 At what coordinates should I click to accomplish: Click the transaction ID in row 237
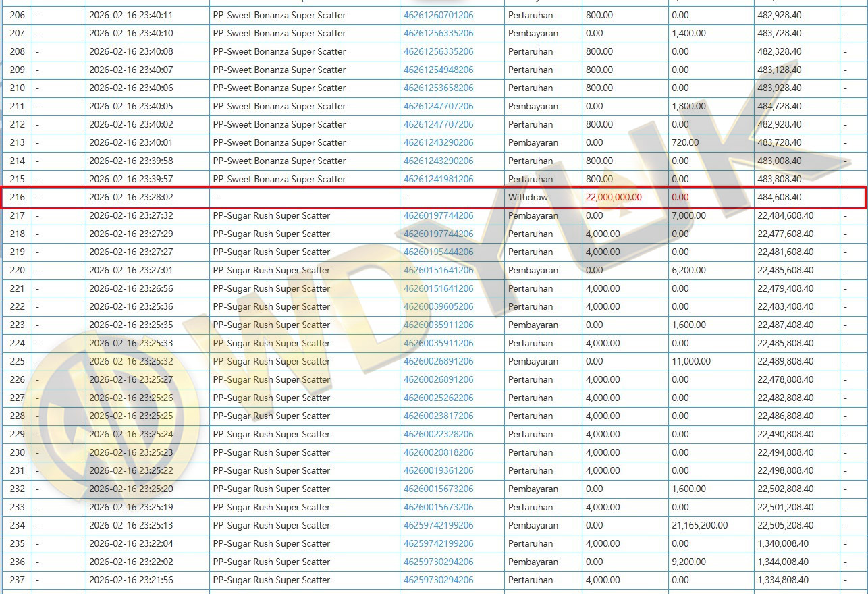[438, 580]
